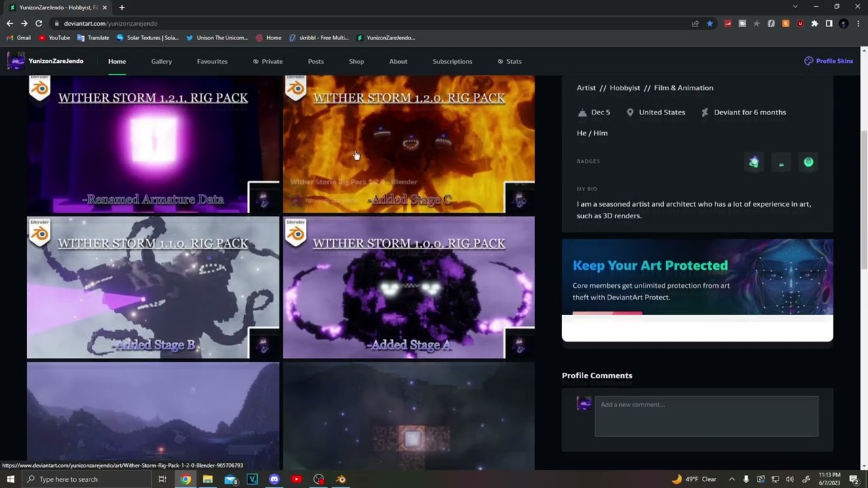Open the red chart extension icon
The height and width of the screenshot is (488, 868).
click(x=728, y=23)
